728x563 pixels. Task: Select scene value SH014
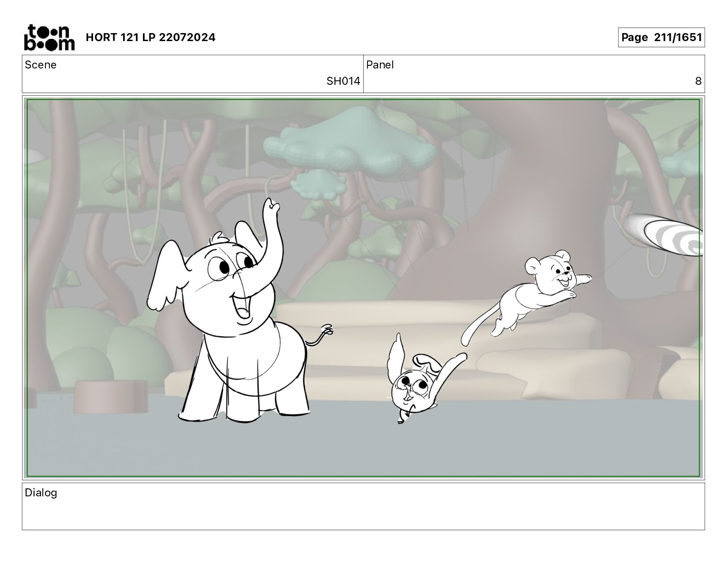click(x=343, y=81)
